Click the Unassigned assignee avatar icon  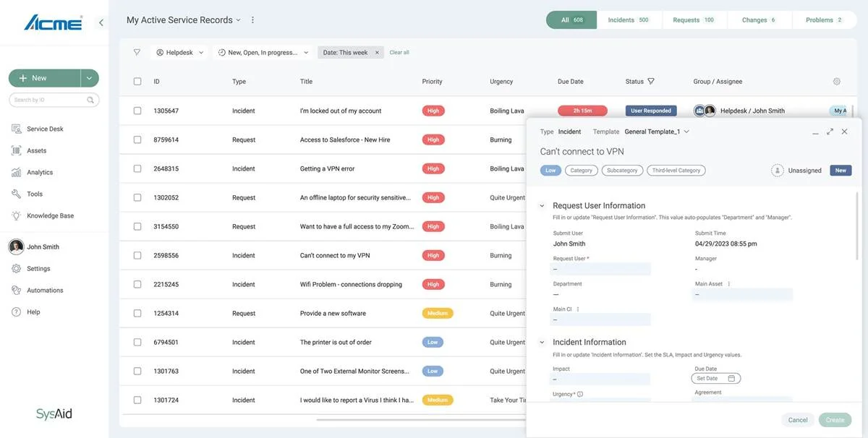pyautogui.click(x=778, y=171)
